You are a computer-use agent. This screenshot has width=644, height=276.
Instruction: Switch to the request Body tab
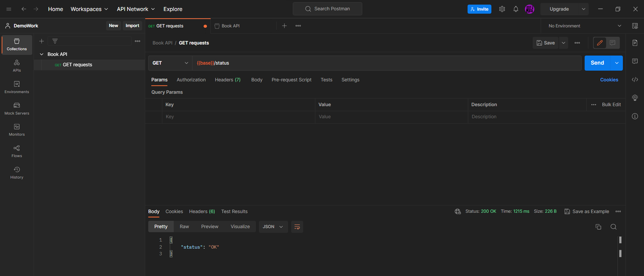257,79
